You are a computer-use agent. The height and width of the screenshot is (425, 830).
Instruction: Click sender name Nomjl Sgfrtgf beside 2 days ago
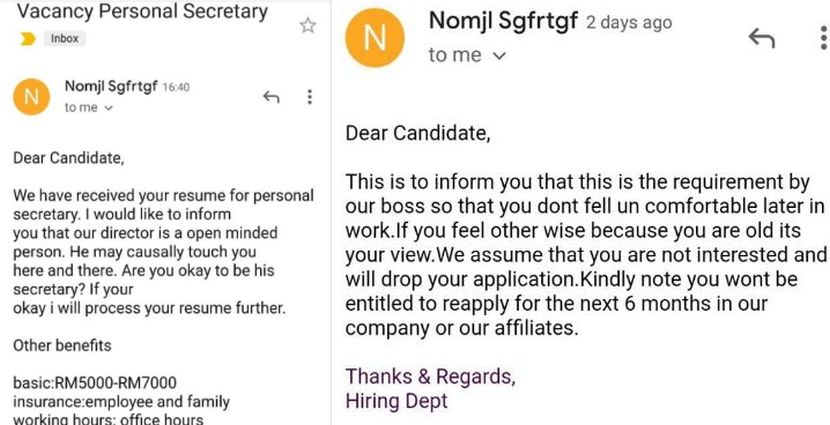(503, 21)
